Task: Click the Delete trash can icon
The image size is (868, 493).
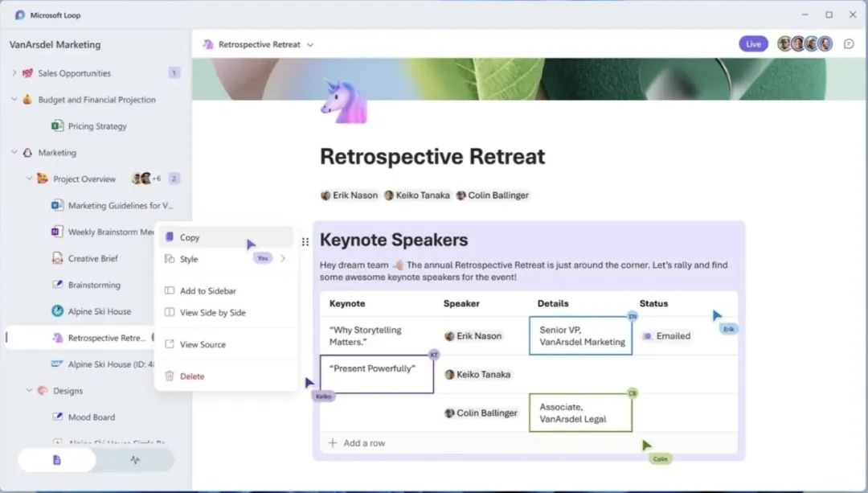Action: point(170,376)
